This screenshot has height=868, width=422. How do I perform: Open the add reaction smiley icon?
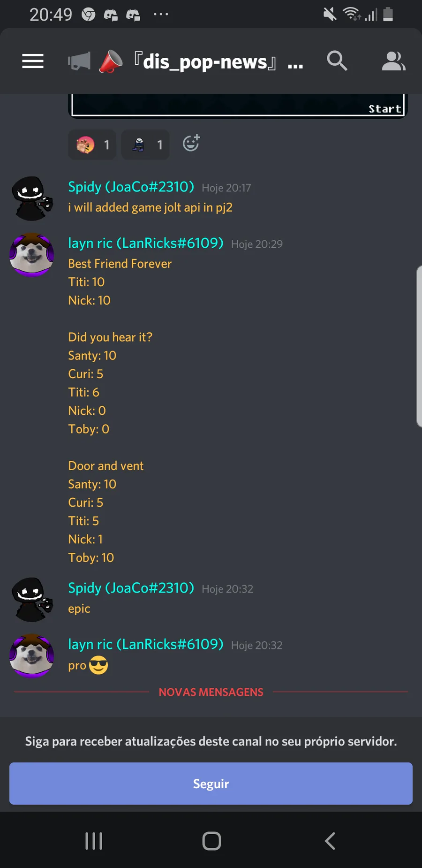[191, 143]
